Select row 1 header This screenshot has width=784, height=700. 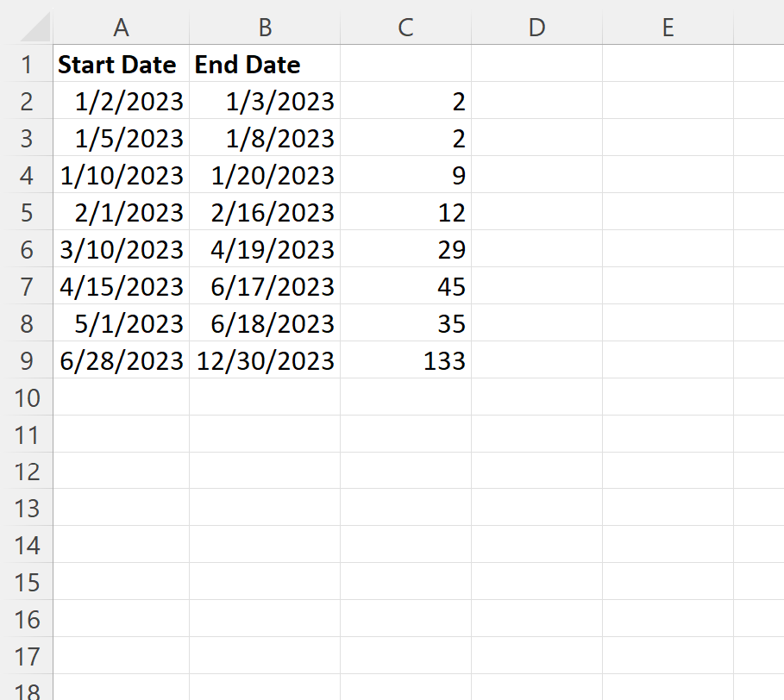pos(27,64)
